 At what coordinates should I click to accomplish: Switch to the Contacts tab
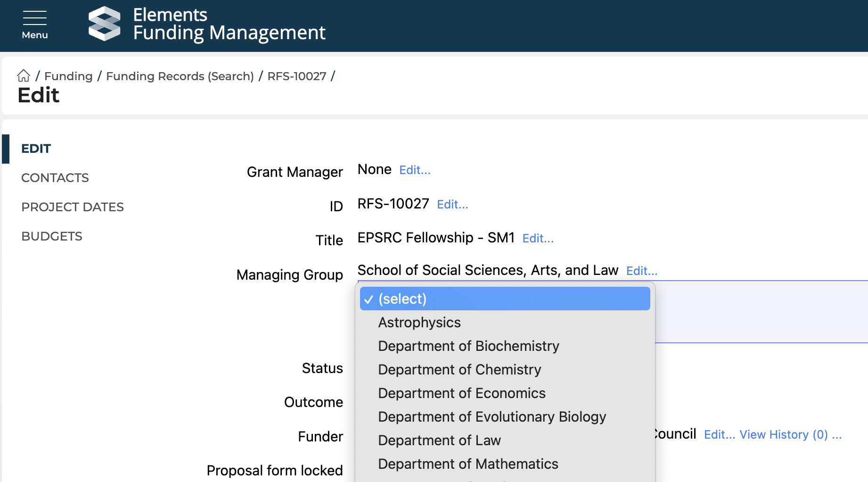click(55, 178)
